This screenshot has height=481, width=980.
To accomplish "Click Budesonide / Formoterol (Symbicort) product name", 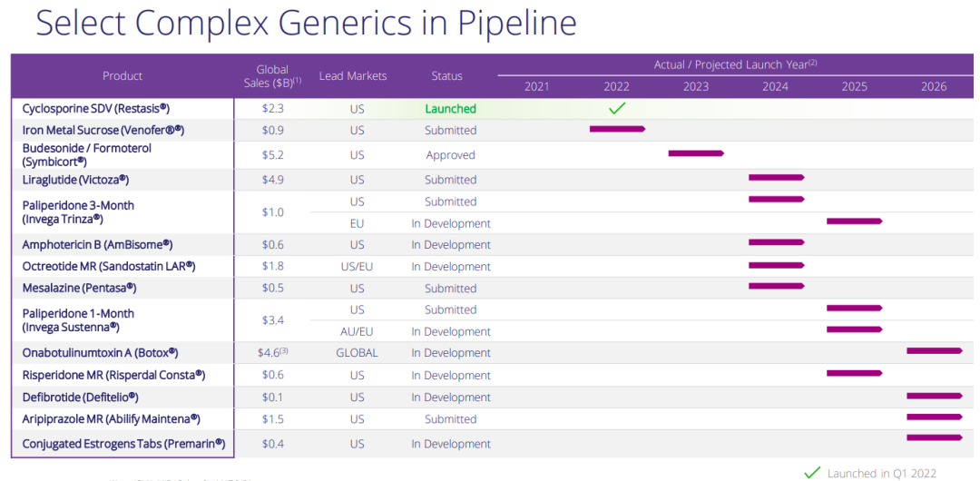I will click(x=87, y=154).
